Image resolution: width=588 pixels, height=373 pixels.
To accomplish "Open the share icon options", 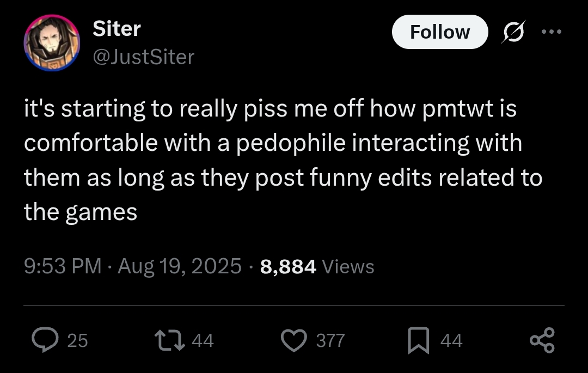I will point(542,340).
